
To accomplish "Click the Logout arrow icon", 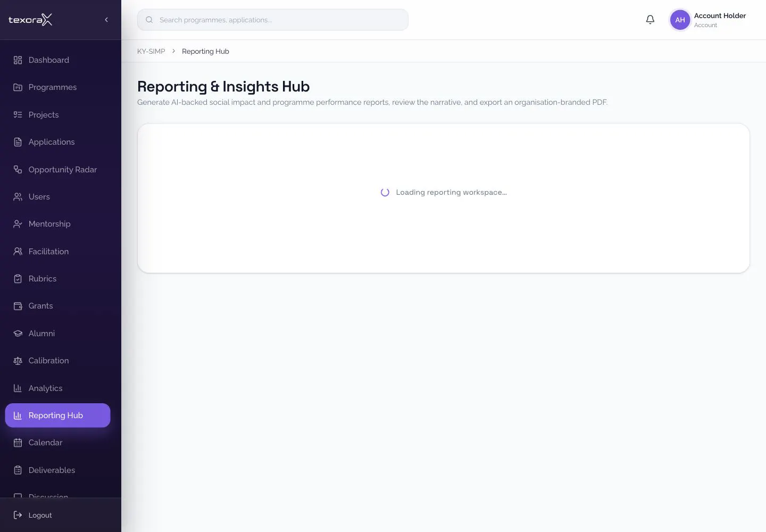I will click(x=18, y=515).
